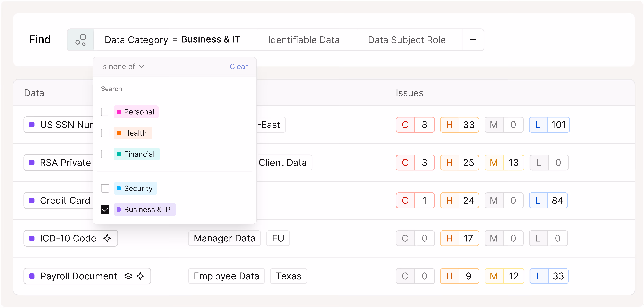Expand the Identifiable Data filter
644x308 pixels.
tap(303, 40)
